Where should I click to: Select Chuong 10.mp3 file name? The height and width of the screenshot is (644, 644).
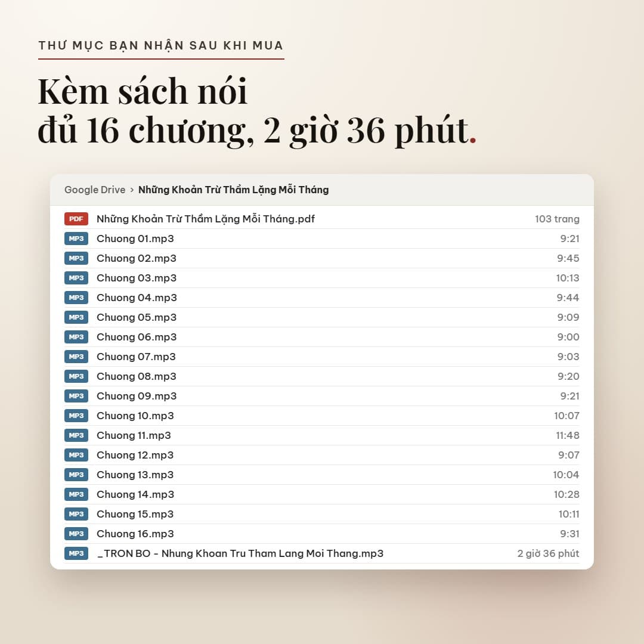tap(135, 416)
